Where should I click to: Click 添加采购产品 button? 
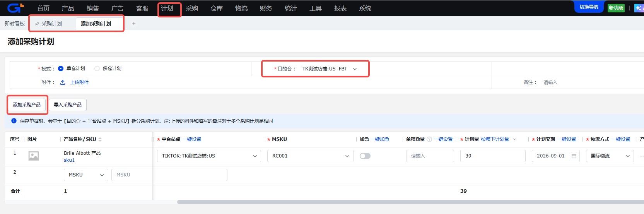[27, 105]
